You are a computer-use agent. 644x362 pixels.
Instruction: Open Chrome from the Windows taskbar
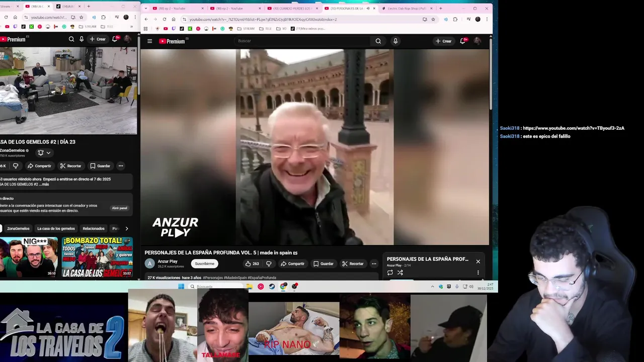tap(283, 287)
